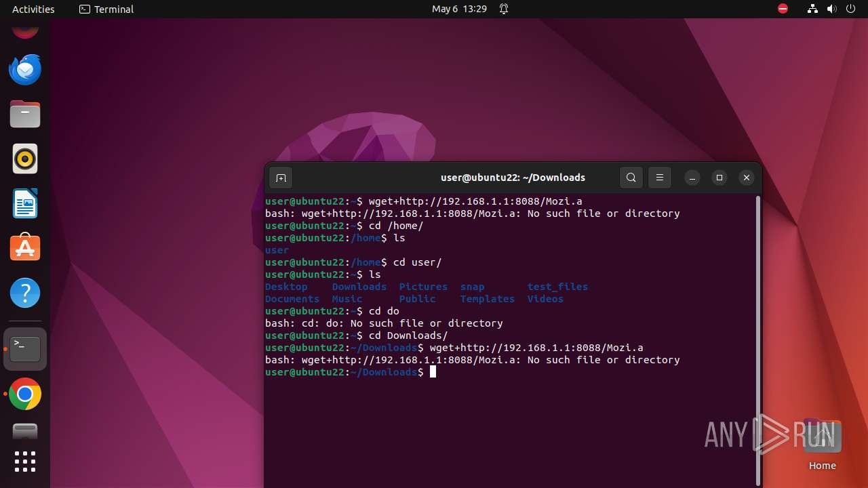868x488 pixels.
Task: Open the terminal hamburger menu
Action: coord(659,178)
